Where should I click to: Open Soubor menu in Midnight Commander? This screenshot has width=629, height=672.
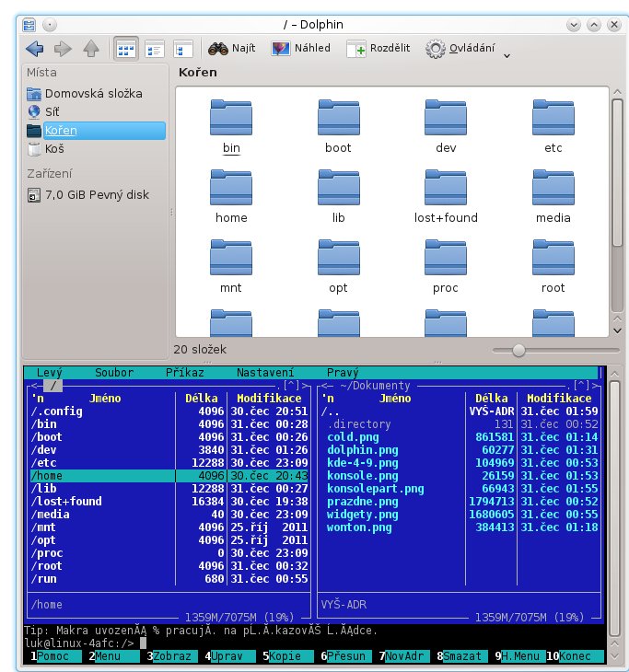[114, 373]
